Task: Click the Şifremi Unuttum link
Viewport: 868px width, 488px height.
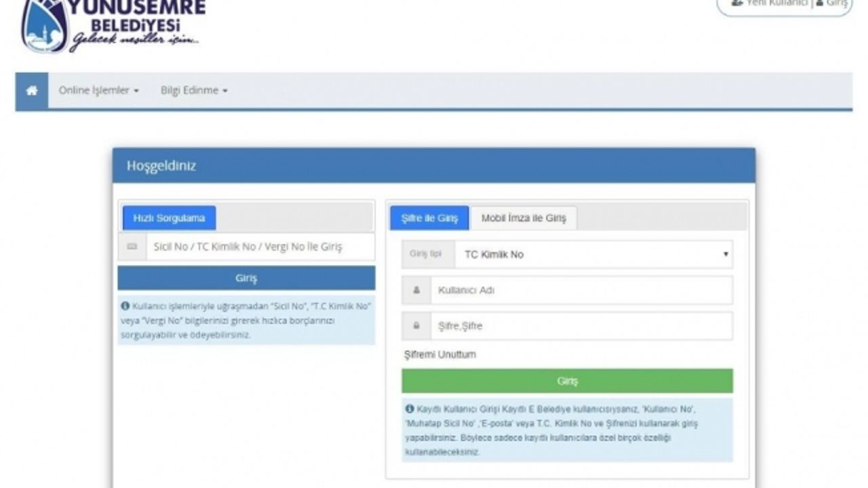Action: click(x=440, y=354)
